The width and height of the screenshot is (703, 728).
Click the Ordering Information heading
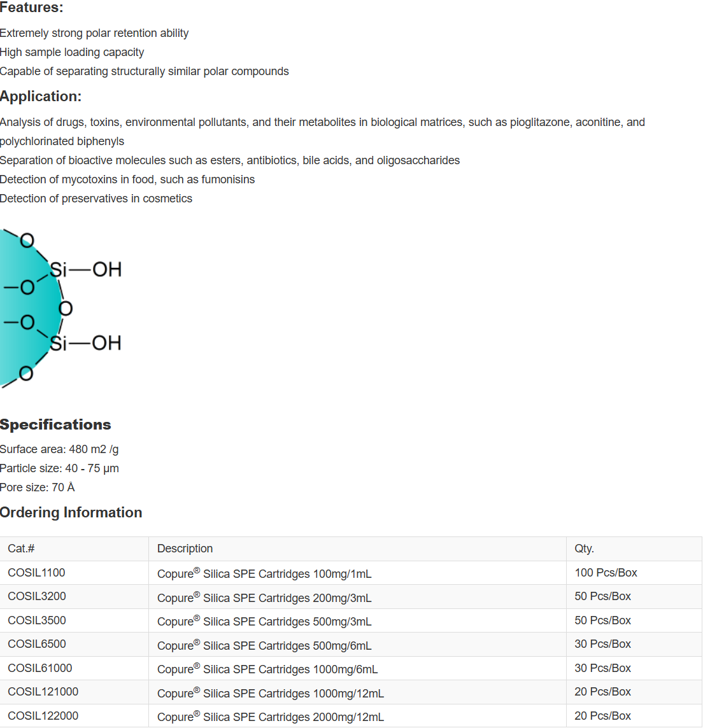[71, 512]
